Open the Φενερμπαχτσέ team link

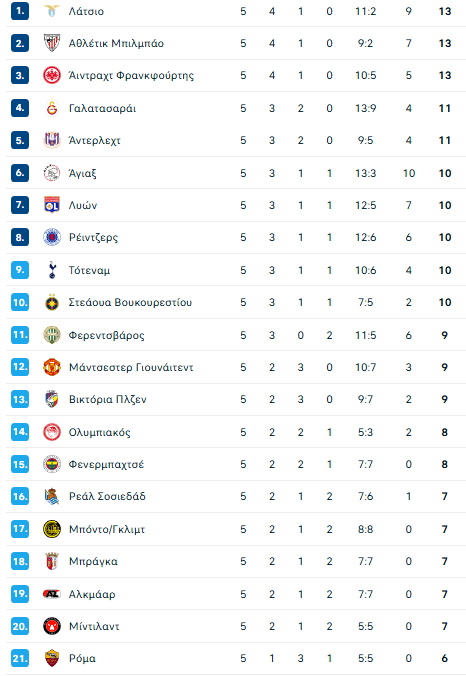tap(106, 464)
